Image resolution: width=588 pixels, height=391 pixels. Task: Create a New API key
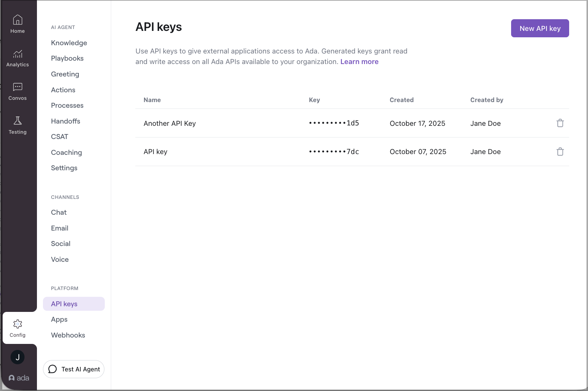pos(540,29)
